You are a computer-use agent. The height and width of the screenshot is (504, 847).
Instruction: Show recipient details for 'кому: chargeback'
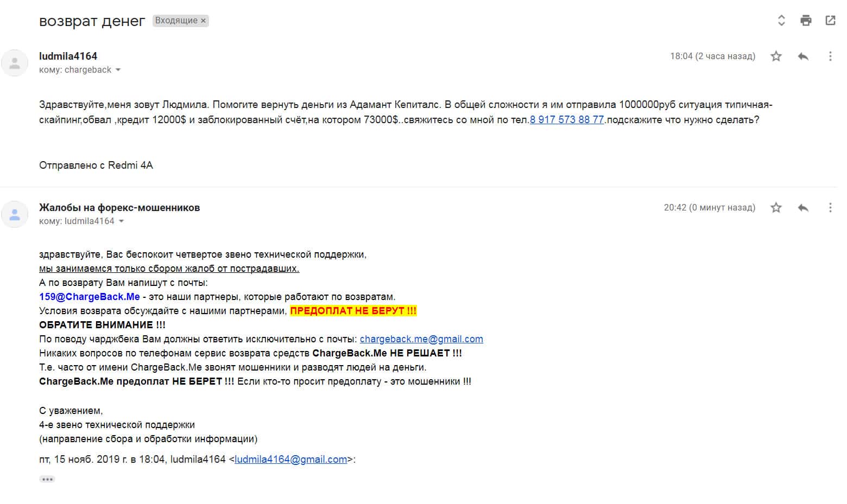118,70
